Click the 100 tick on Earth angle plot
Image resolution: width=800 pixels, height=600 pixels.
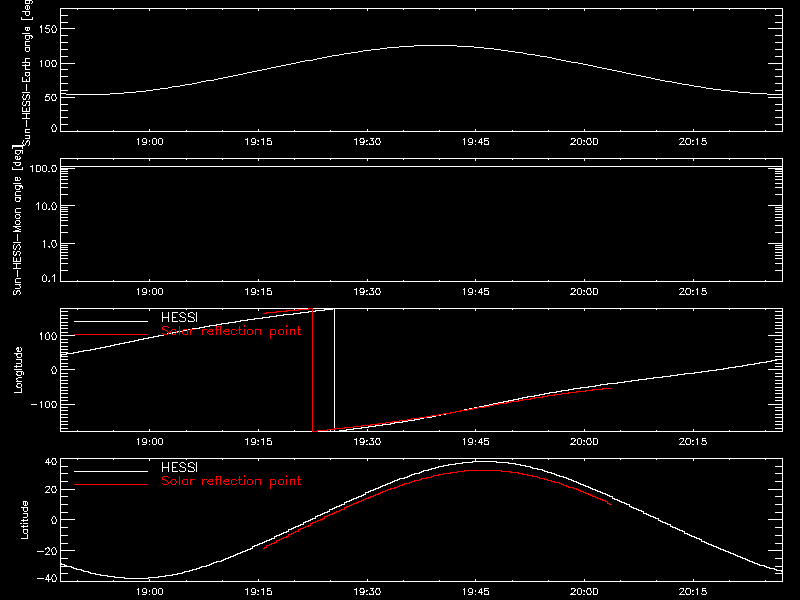point(48,64)
